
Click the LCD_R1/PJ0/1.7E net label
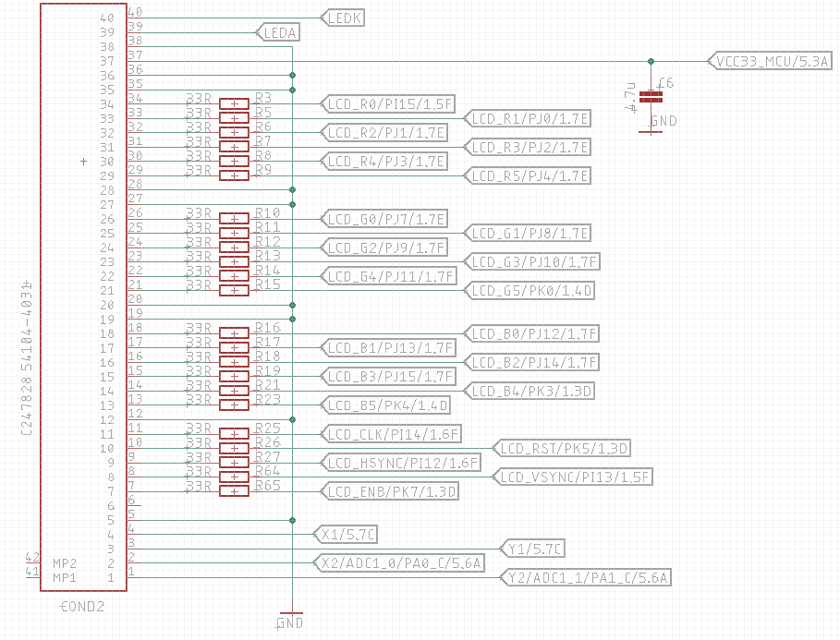(528, 118)
